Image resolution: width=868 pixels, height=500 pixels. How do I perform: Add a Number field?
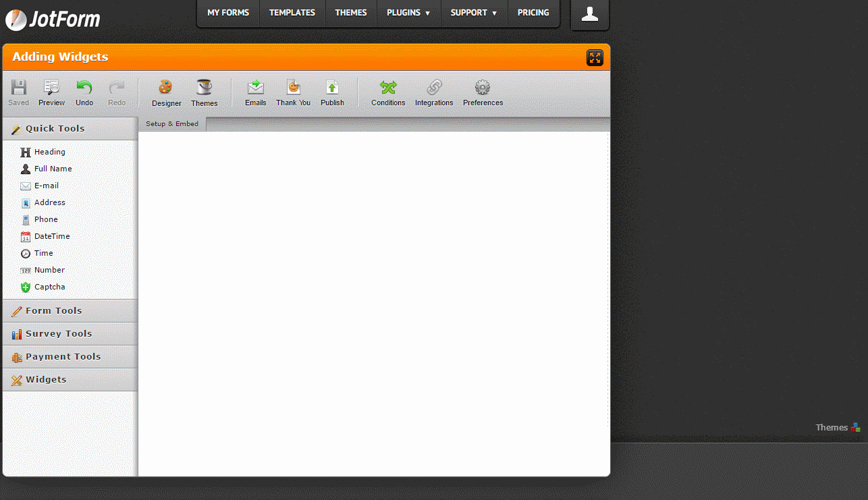[x=43, y=270]
